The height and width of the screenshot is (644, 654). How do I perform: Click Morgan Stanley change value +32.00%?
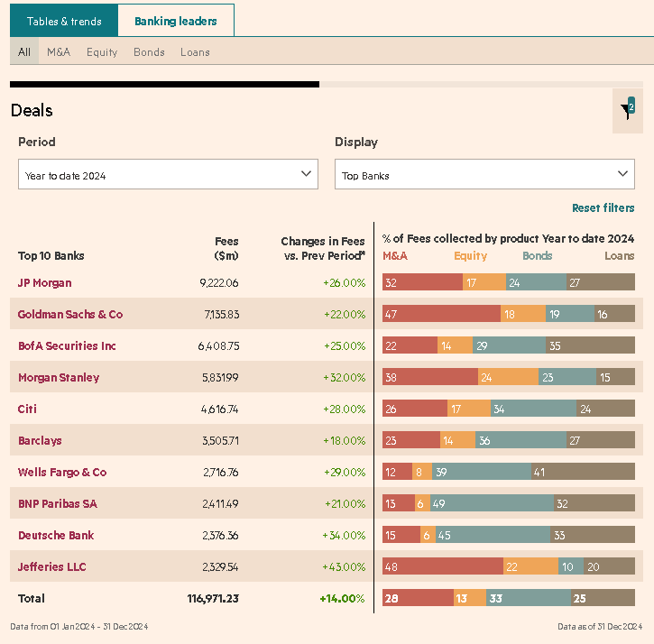pyautogui.click(x=344, y=378)
